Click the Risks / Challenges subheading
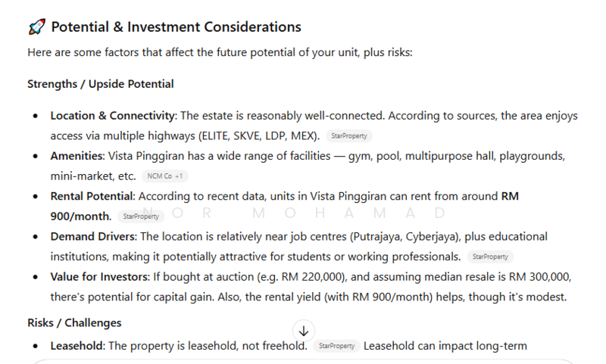 (74, 323)
